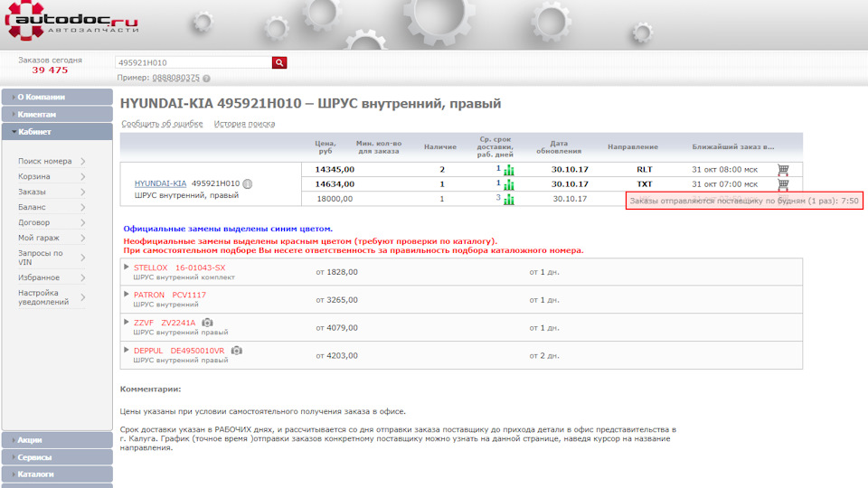
Task: View photo of DEPPUL DE4950010VR part
Action: tap(236, 351)
